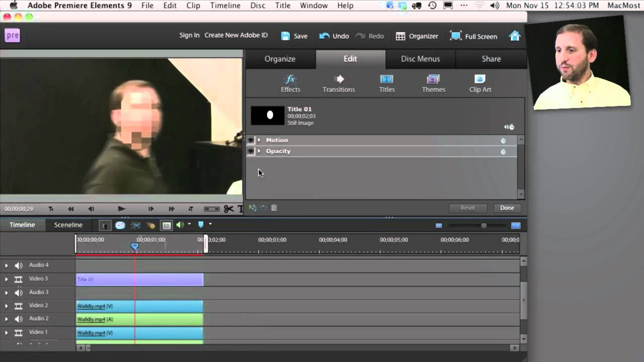Open the marker options dropdown arrow
The width and height of the screenshot is (644, 362).
[210, 225]
